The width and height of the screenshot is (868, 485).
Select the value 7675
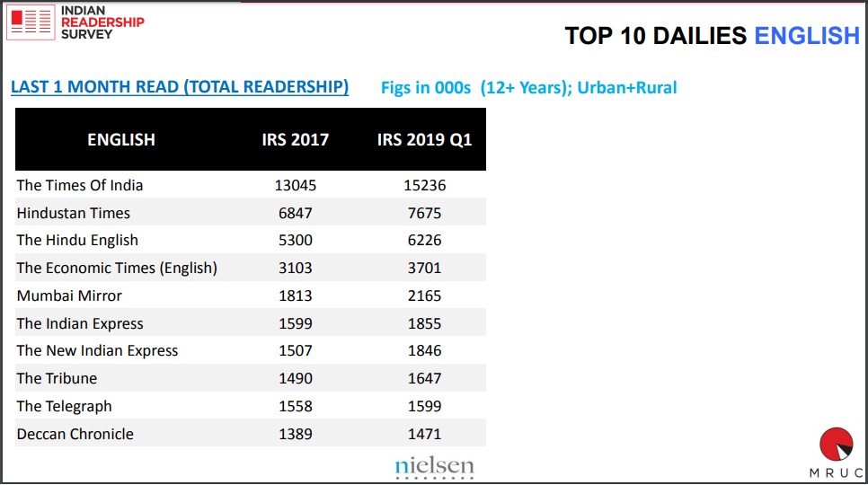[425, 213]
